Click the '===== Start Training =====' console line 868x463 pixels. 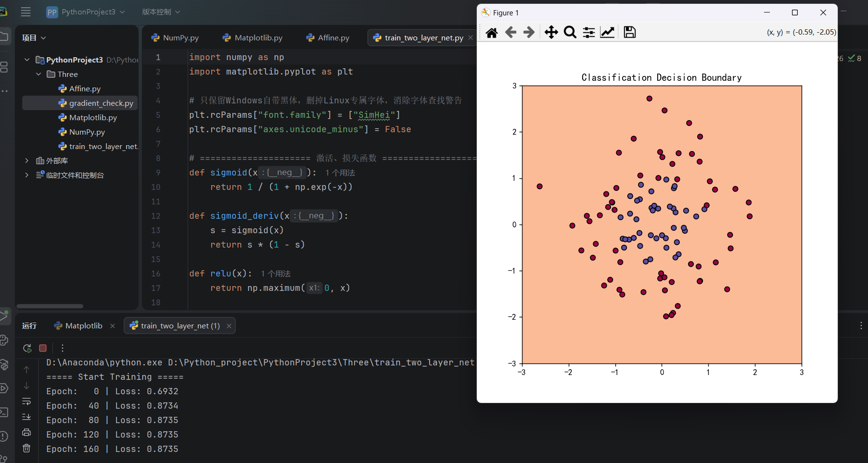click(x=115, y=377)
